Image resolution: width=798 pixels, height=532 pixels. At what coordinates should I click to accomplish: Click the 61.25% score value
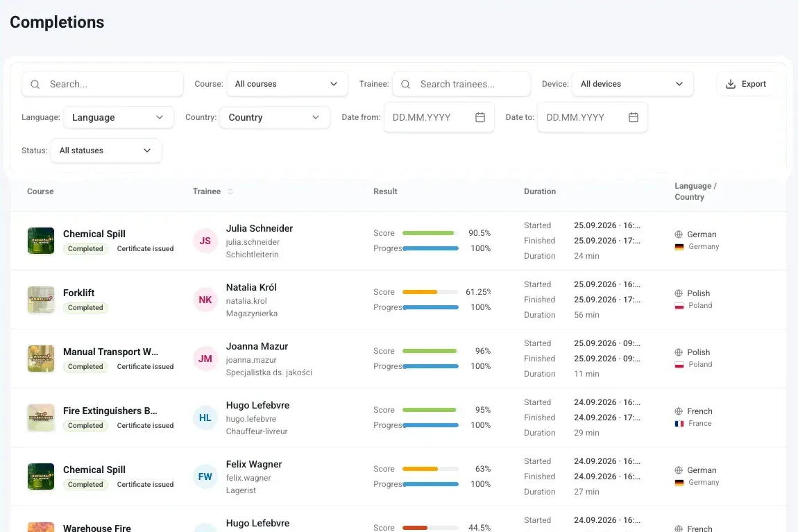(x=478, y=292)
